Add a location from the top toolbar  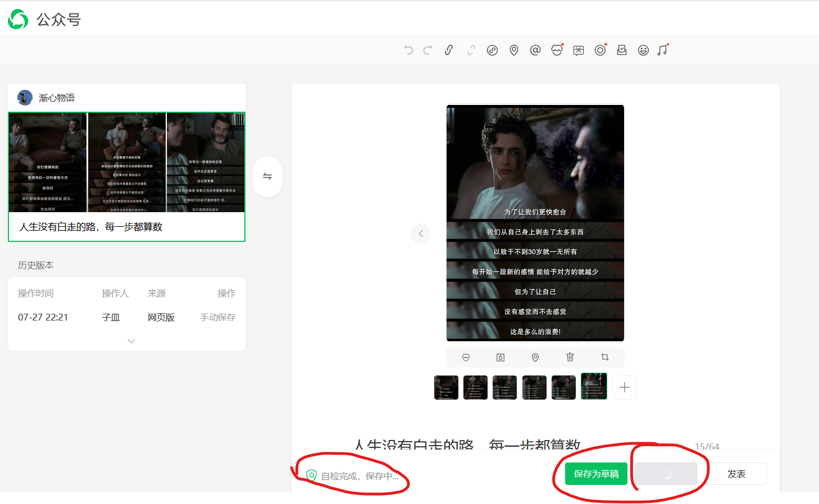point(514,50)
